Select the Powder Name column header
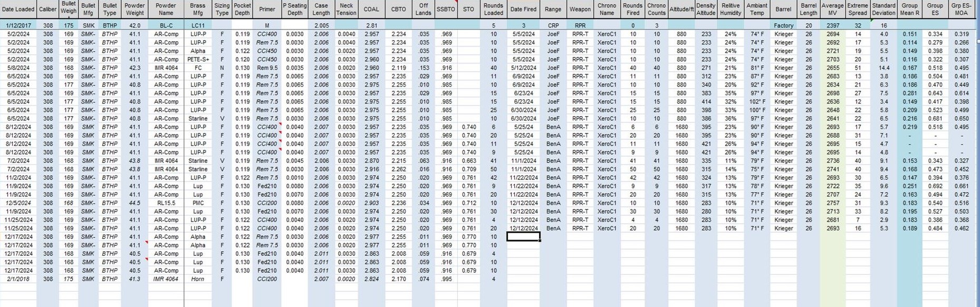Screen dimensions: 980x307 click(x=166, y=9)
